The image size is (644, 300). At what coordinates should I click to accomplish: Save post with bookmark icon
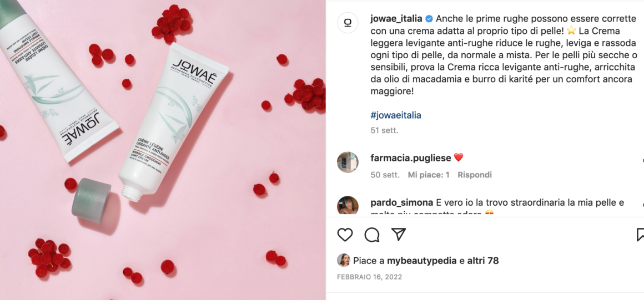click(640, 235)
